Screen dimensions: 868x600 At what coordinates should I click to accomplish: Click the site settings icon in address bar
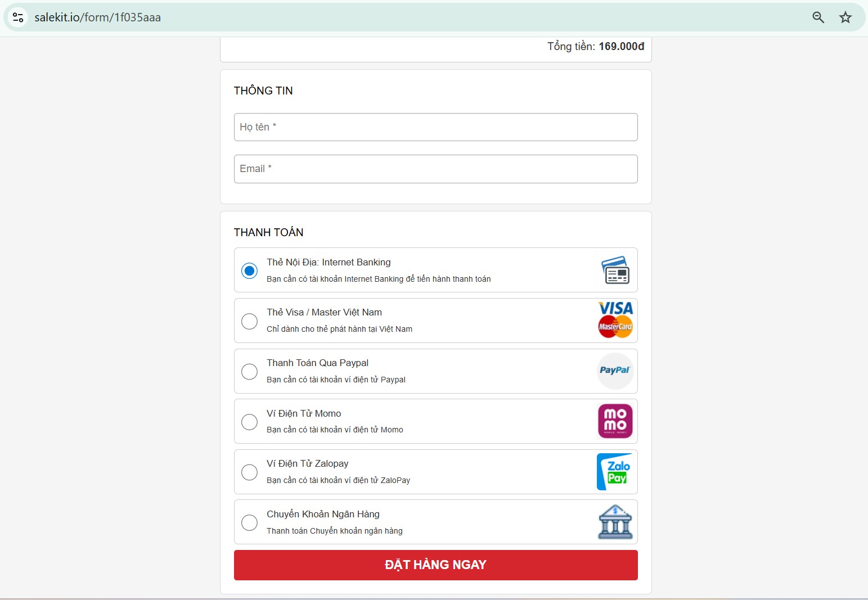coord(18,17)
